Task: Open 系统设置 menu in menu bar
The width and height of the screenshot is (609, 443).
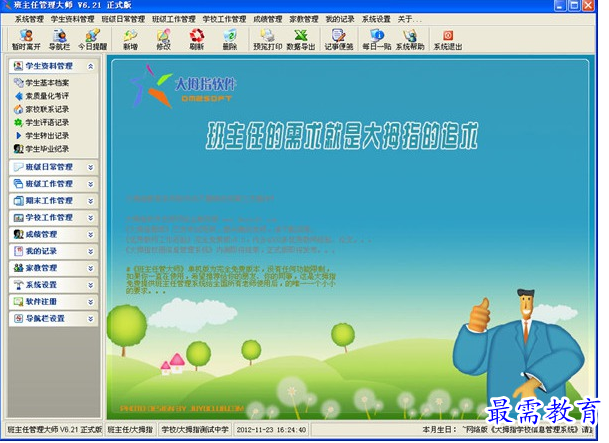Action: tap(376, 19)
